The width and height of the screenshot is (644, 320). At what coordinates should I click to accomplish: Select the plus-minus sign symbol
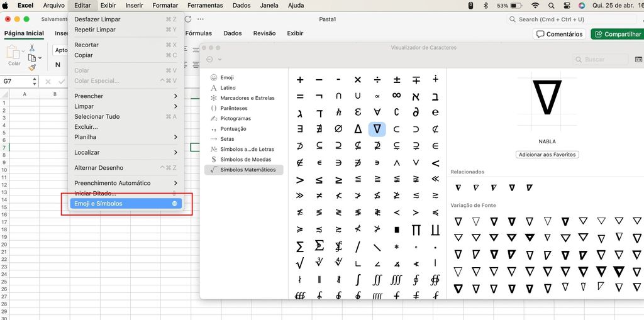tap(397, 80)
